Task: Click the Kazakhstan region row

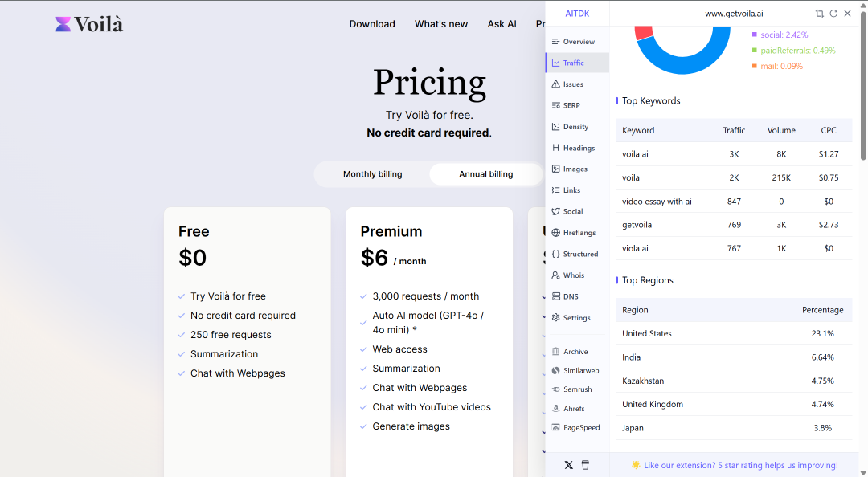Action: point(734,381)
